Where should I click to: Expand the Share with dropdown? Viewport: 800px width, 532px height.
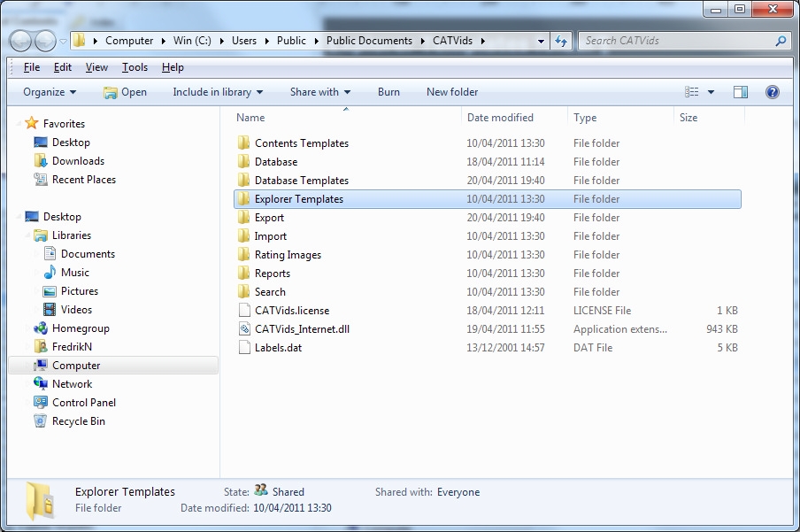tap(320, 92)
